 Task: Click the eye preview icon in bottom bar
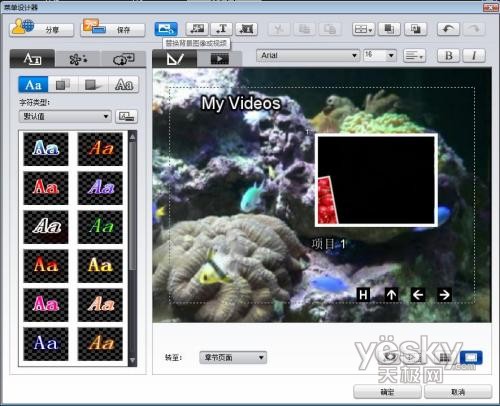click(388, 357)
